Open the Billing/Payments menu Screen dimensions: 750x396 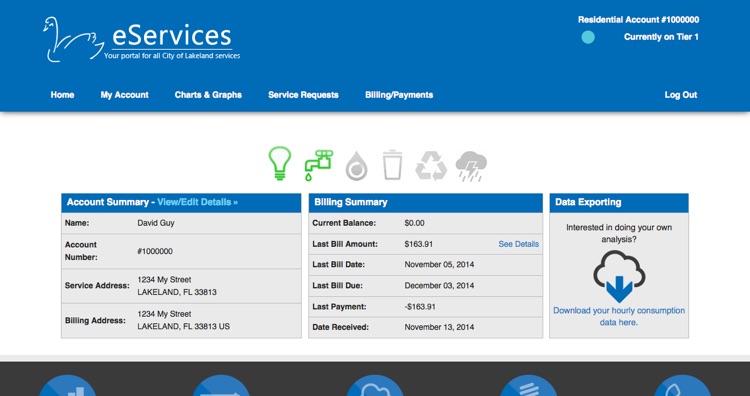[x=399, y=95]
